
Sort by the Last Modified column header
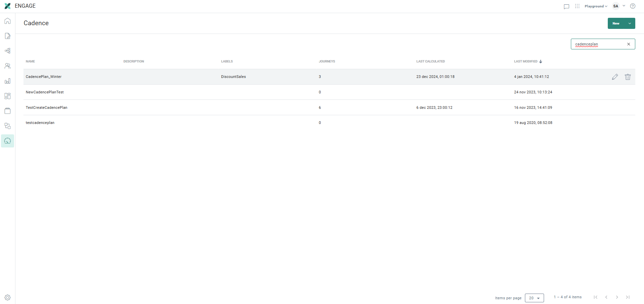[526, 61]
